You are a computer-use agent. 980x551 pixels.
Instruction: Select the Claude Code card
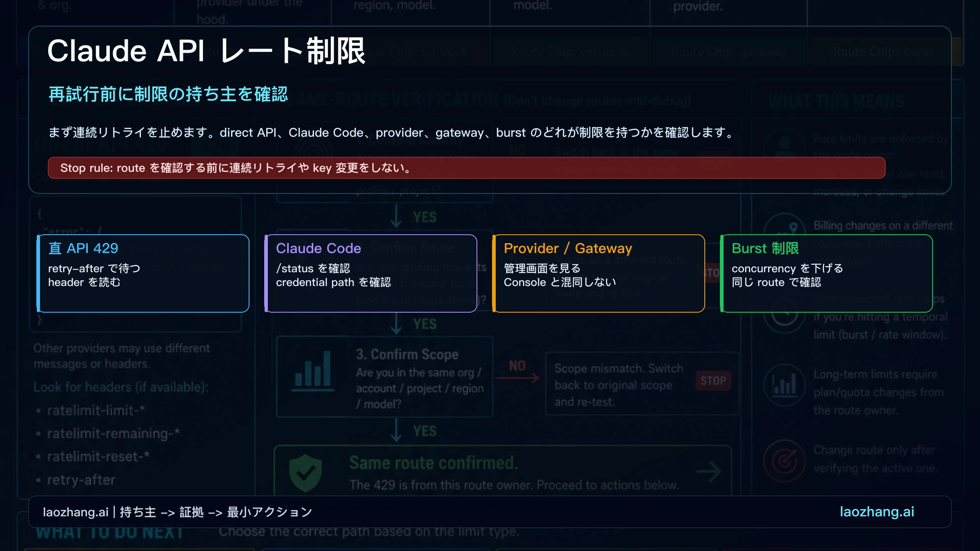click(x=371, y=273)
